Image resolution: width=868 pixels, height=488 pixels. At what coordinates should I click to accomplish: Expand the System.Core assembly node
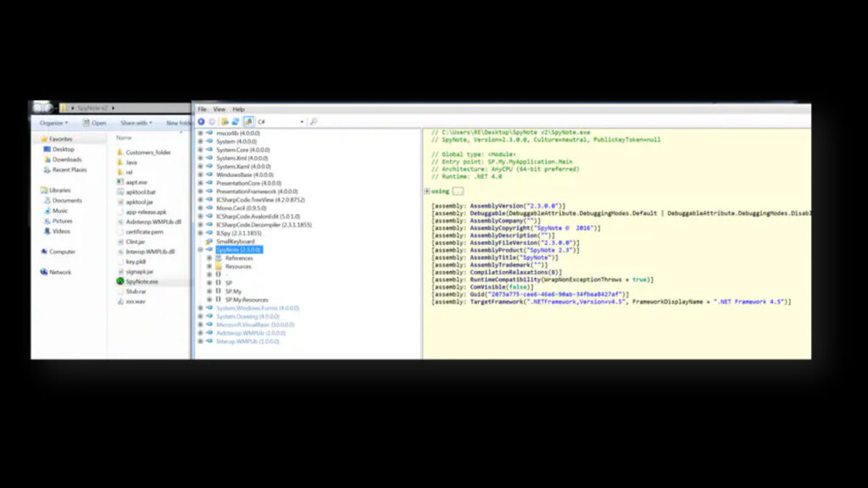(x=200, y=150)
